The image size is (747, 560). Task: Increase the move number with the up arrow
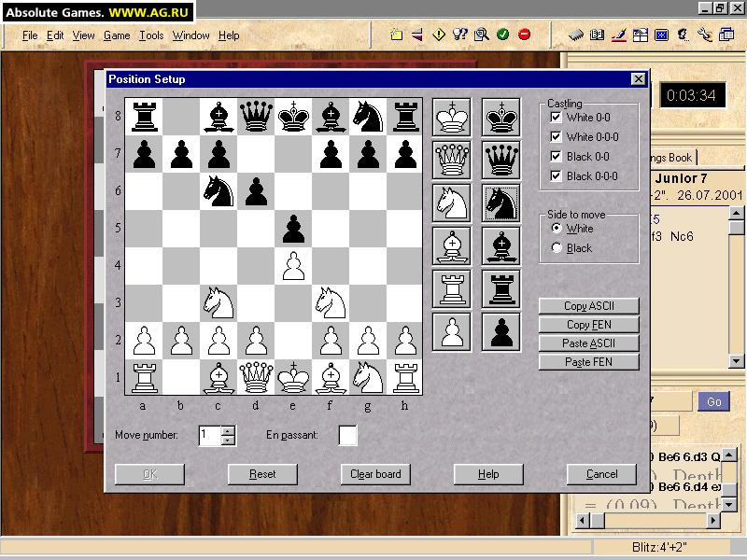tap(229, 430)
